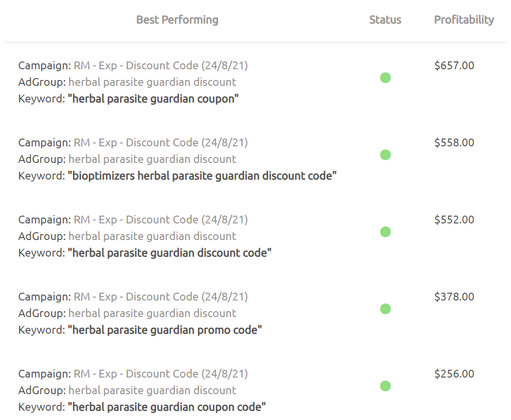Click green status dot beside $378.00
The image size is (511, 420).
(385, 309)
